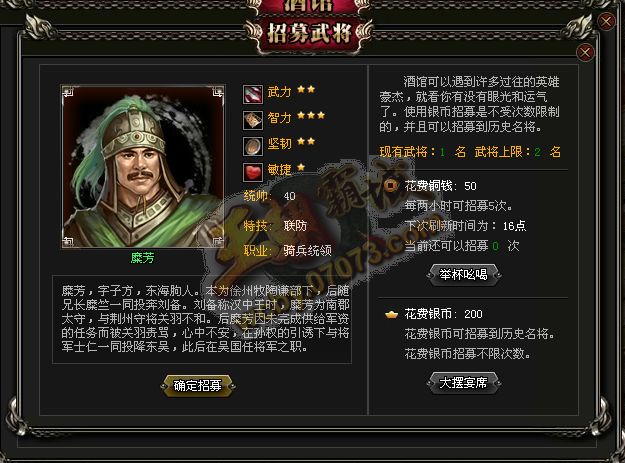
Task: Close the outer 酒馆 window
Action: pos(606,21)
